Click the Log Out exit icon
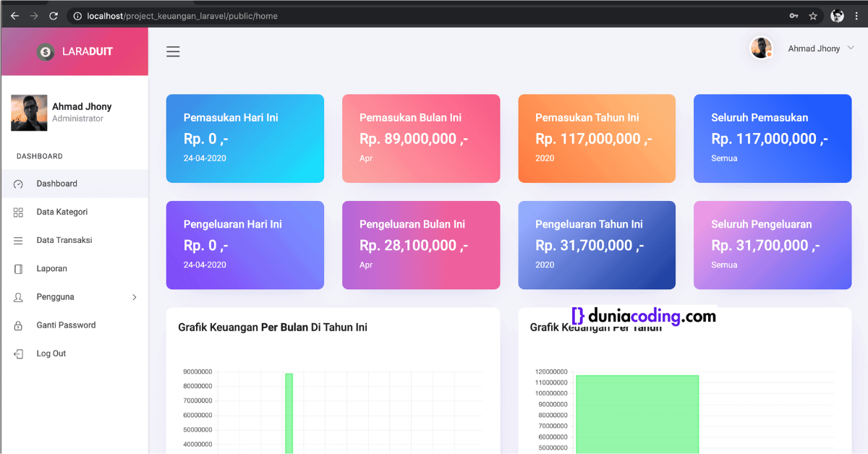This screenshot has height=454, width=868. tap(20, 353)
